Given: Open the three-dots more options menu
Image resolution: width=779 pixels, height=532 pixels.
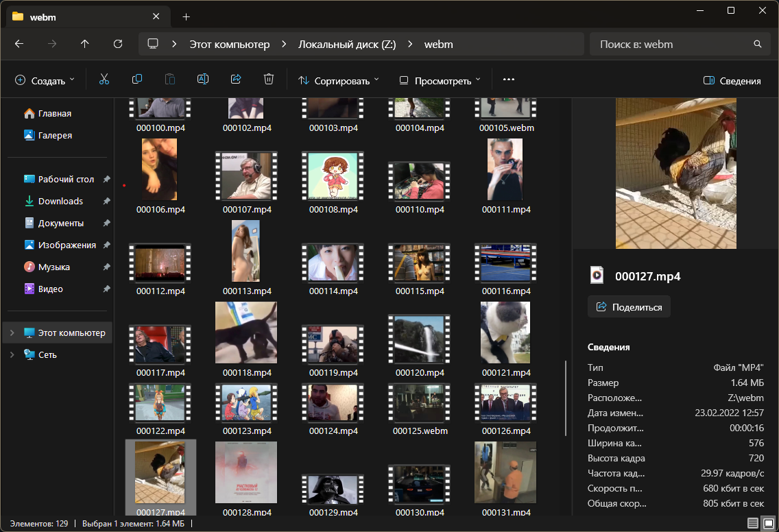Looking at the screenshot, I should pyautogui.click(x=508, y=80).
